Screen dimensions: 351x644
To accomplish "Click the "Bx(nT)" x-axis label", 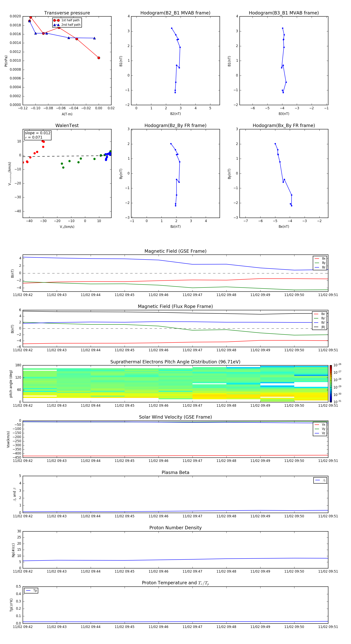I will click(x=284, y=227).
